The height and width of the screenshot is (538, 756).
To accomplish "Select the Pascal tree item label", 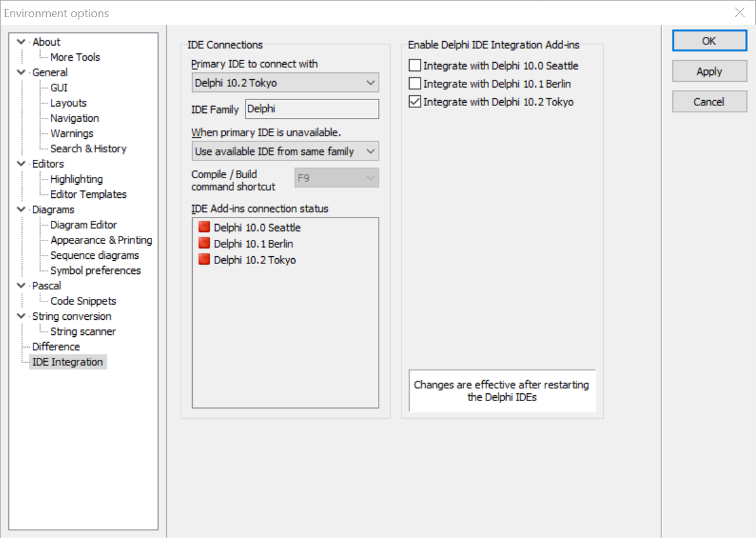I will (46, 285).
